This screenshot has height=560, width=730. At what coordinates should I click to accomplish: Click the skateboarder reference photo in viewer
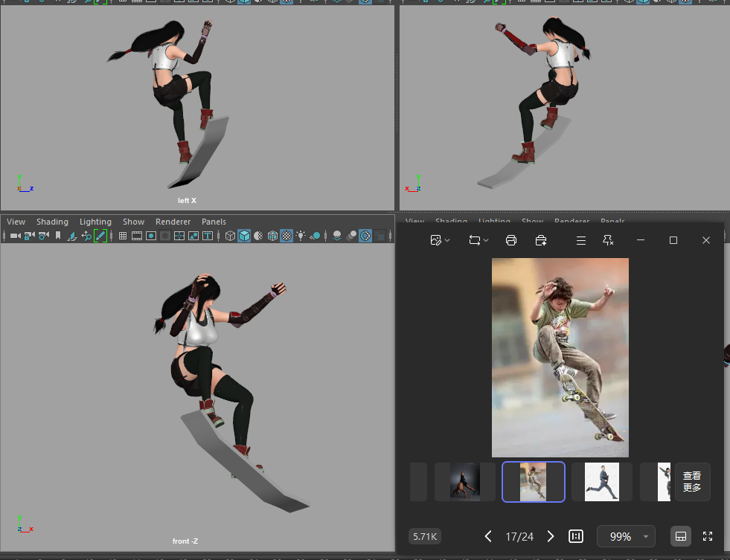(x=560, y=357)
